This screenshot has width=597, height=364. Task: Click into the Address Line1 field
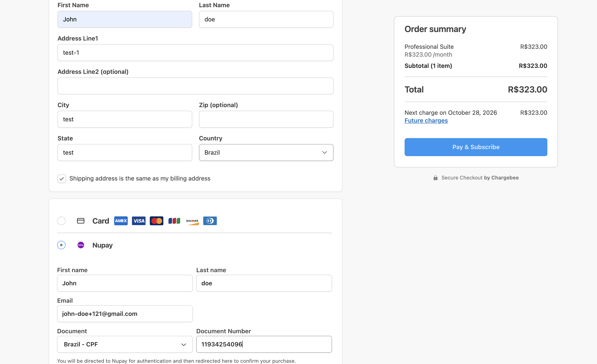[x=195, y=53]
